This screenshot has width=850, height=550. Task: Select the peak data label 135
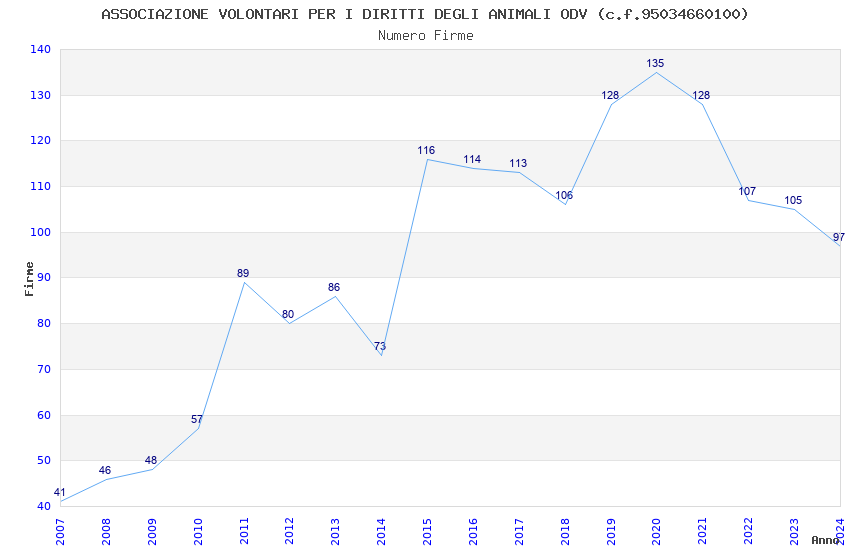[x=655, y=63]
